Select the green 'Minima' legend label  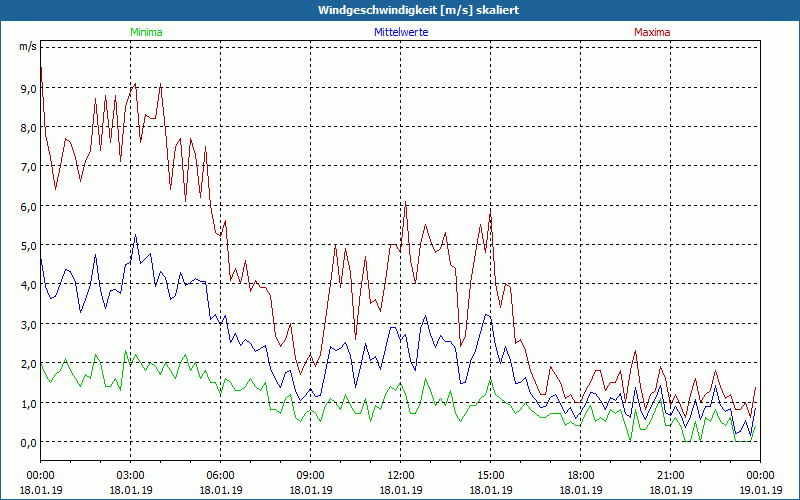pos(146,32)
